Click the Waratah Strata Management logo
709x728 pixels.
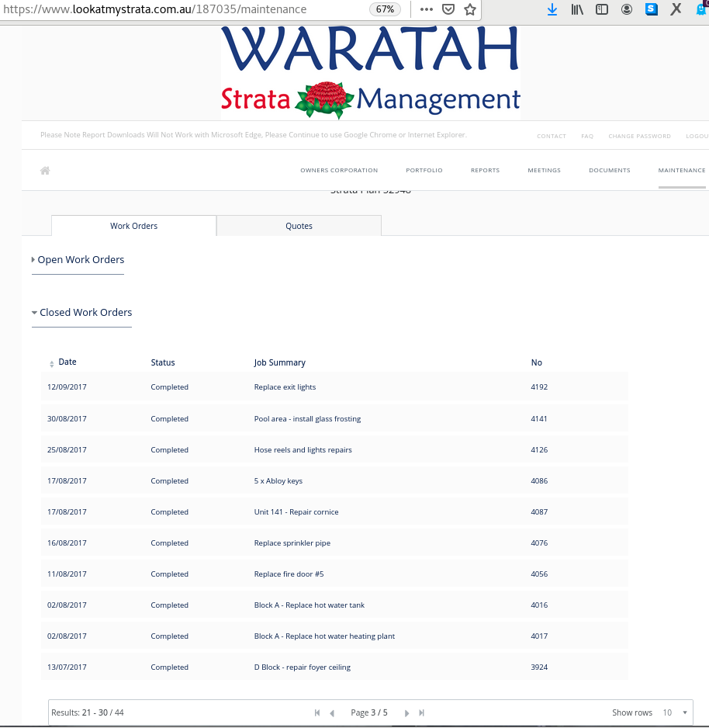[x=370, y=73]
